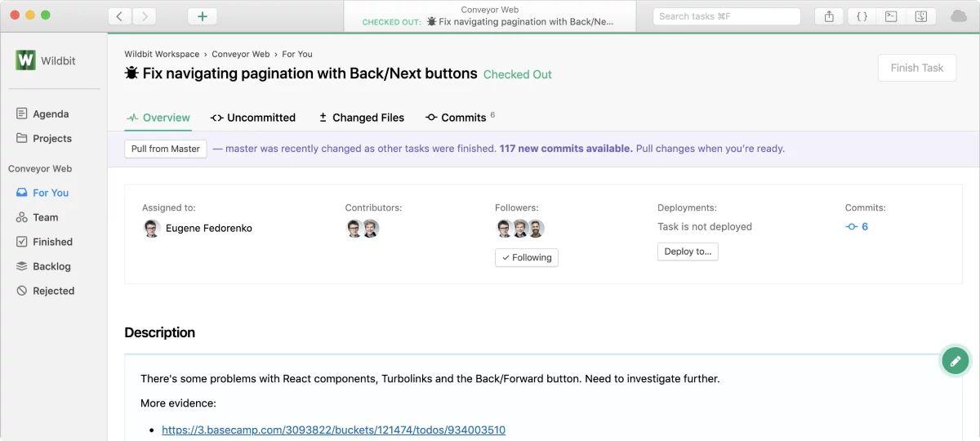The width and height of the screenshot is (980, 441).
Task: Reveal in Finder using the Finder icon
Action: point(920,16)
